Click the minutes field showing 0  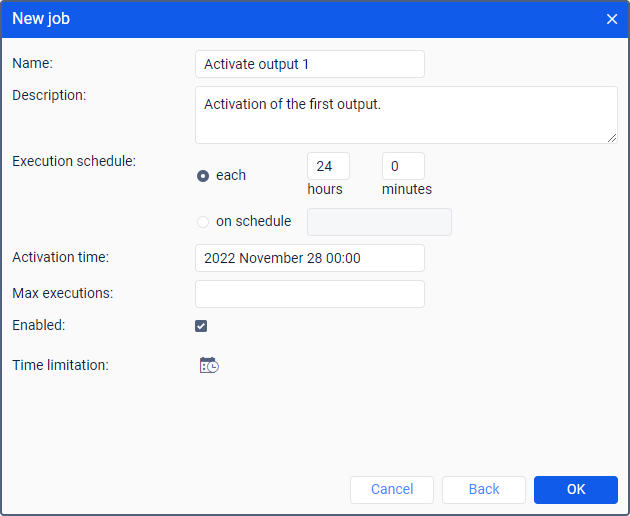403,166
